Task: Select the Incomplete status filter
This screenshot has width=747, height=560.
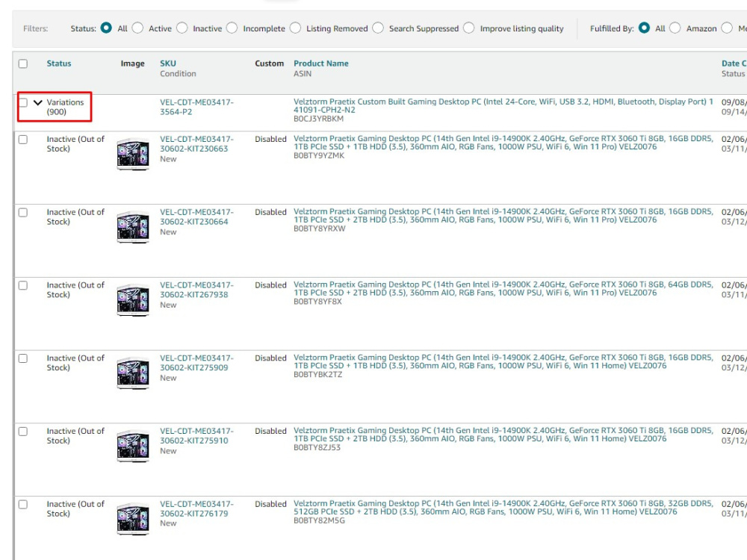Action: pos(232,28)
